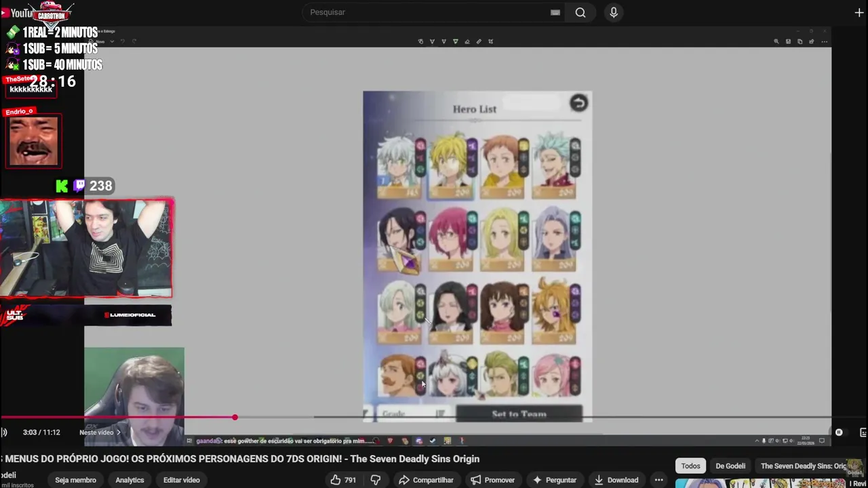
Task: Click the Set to Team button
Action: [519, 414]
